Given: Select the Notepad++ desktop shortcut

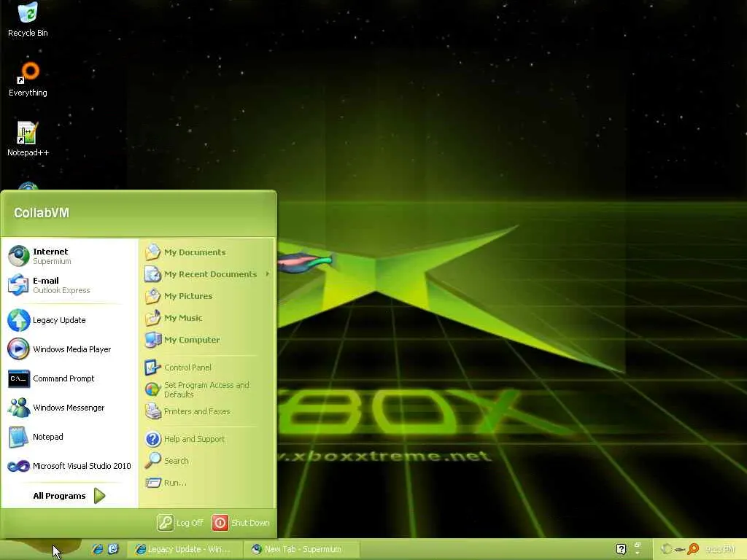Looking at the screenshot, I should (28, 139).
